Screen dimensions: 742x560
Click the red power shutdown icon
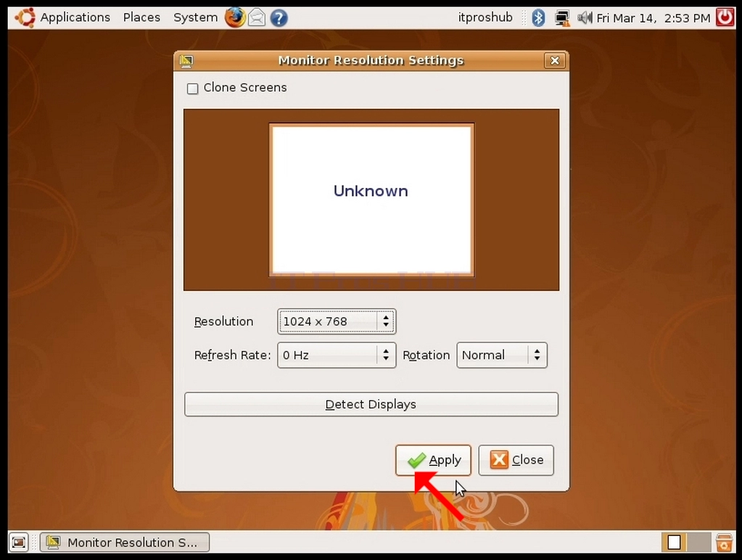pyautogui.click(x=725, y=17)
